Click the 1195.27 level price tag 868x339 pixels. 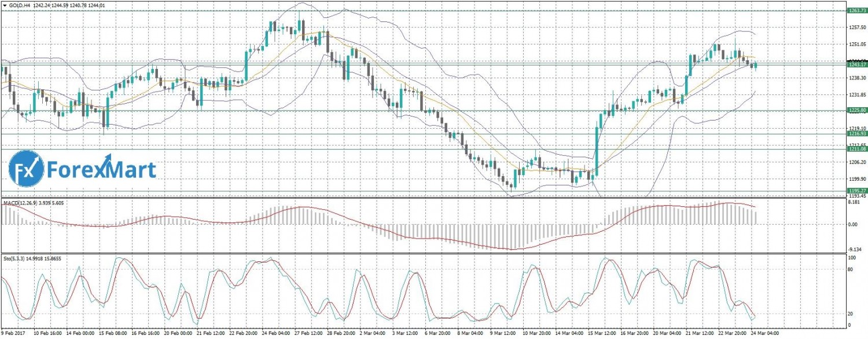click(x=856, y=190)
